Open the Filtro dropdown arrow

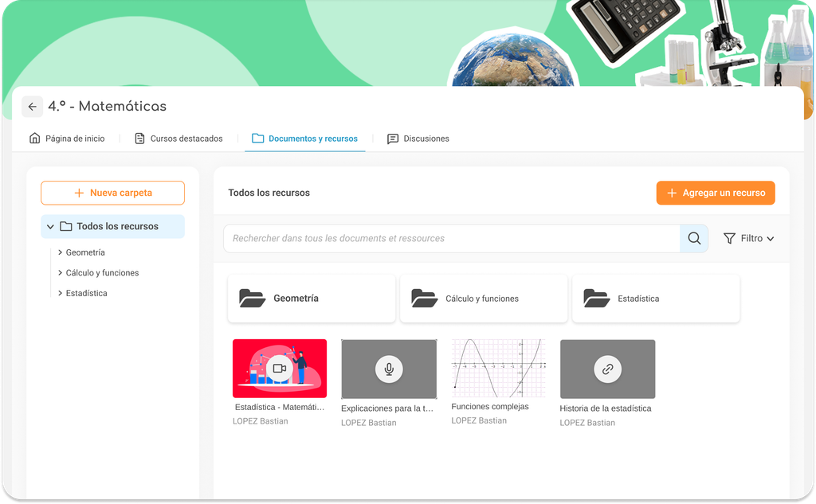coord(771,239)
